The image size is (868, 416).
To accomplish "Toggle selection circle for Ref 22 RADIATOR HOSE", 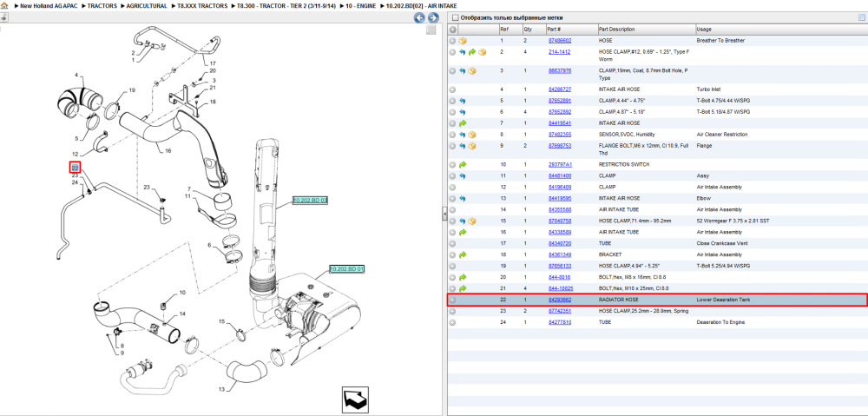I will tap(453, 300).
